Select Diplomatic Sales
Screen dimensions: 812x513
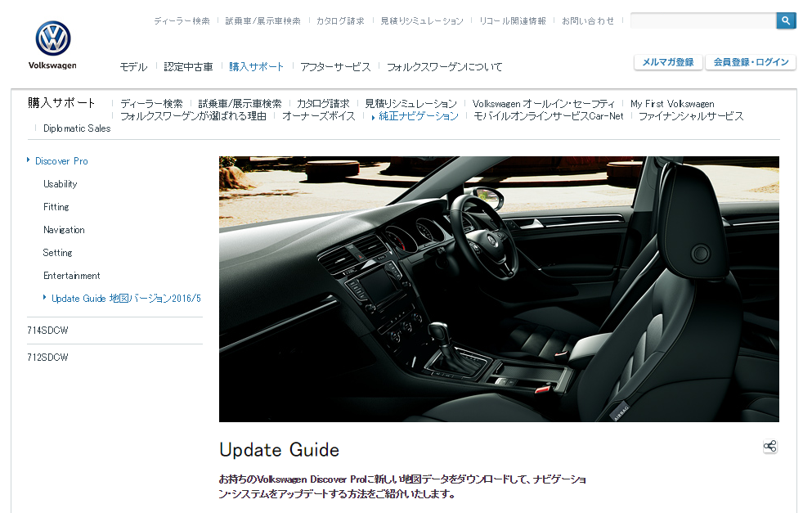pos(77,128)
